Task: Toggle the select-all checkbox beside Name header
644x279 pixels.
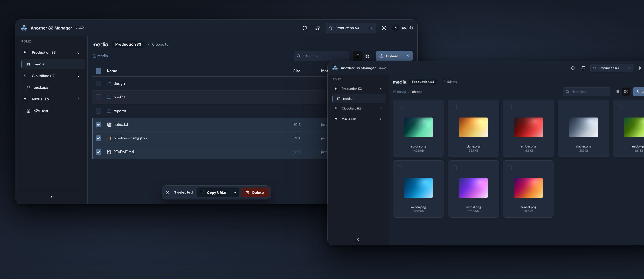Action: (98, 71)
